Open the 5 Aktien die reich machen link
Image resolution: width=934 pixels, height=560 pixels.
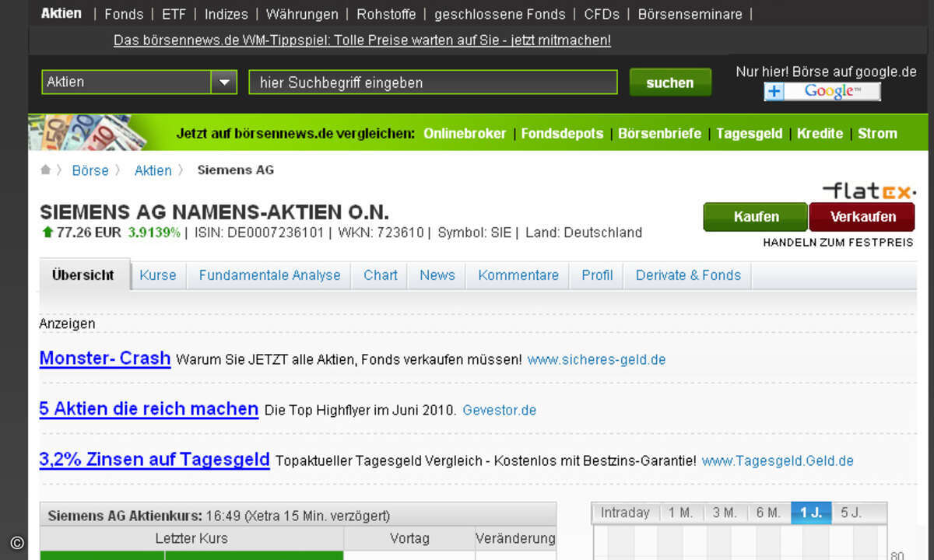tap(149, 409)
